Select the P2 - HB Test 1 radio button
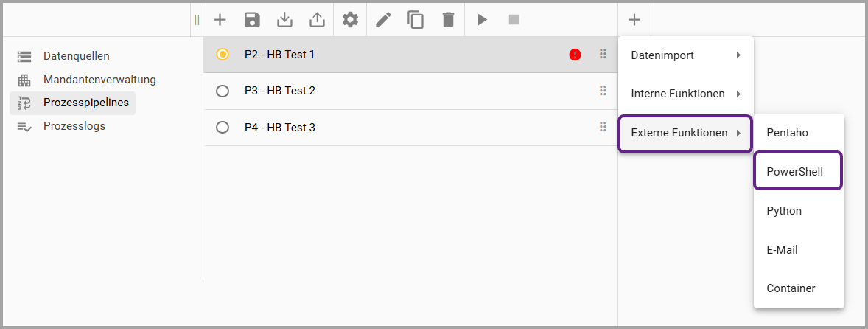Viewport: 868px width, 329px height. click(x=223, y=55)
